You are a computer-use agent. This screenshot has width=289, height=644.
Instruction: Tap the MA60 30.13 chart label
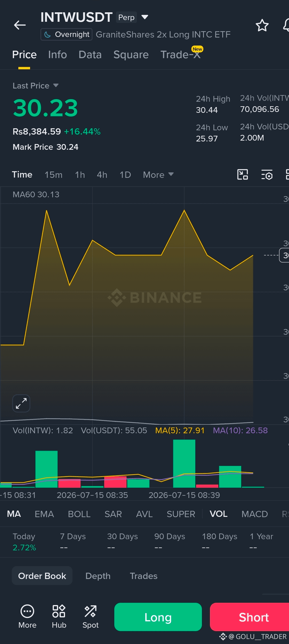click(x=36, y=194)
